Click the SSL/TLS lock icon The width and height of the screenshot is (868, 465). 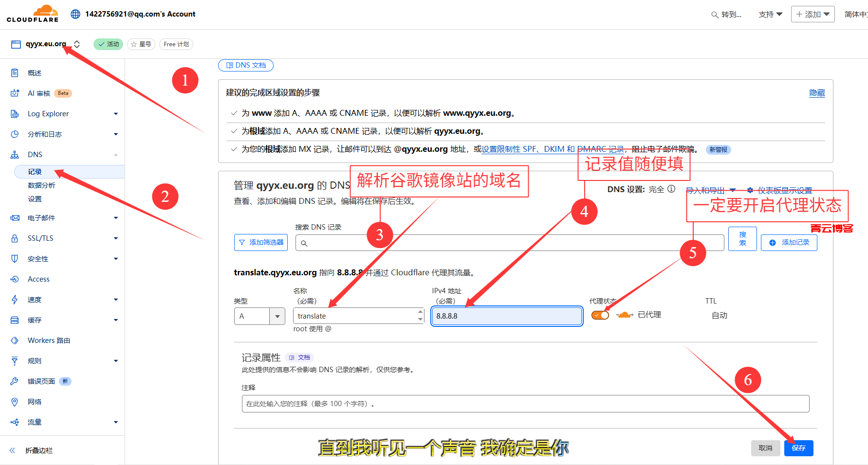(x=15, y=238)
